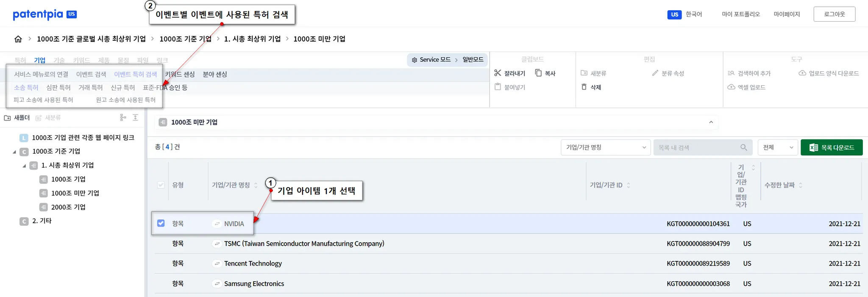
Task: Go to the home icon in breadcrumb
Action: (x=18, y=39)
